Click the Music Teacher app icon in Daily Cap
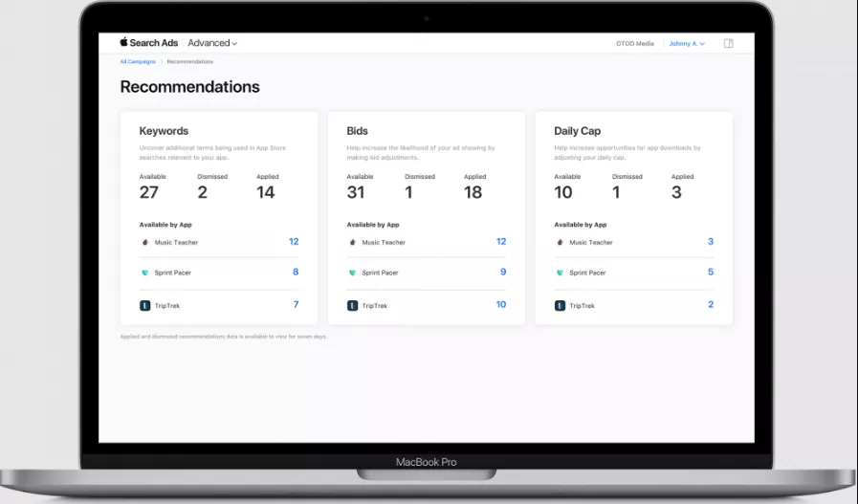 (x=560, y=242)
